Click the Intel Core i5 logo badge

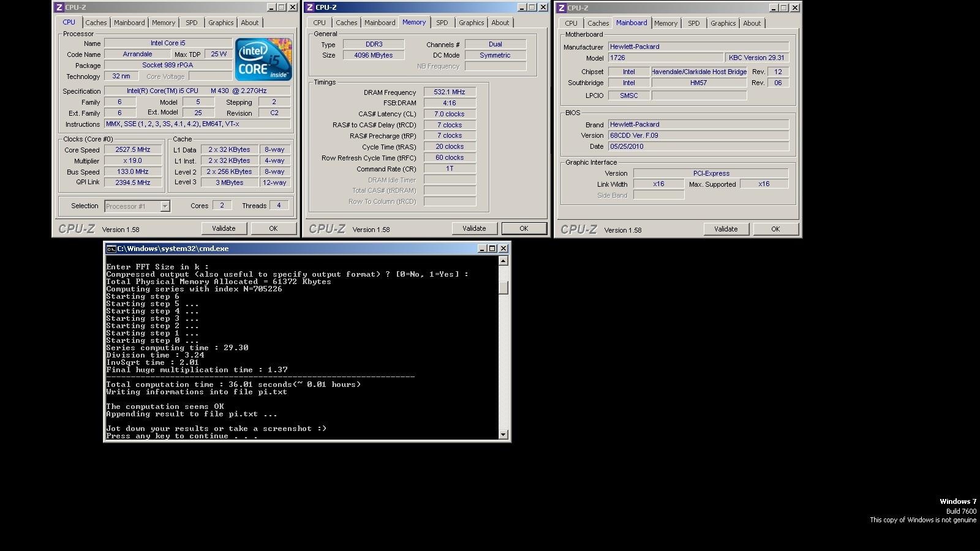[263, 59]
